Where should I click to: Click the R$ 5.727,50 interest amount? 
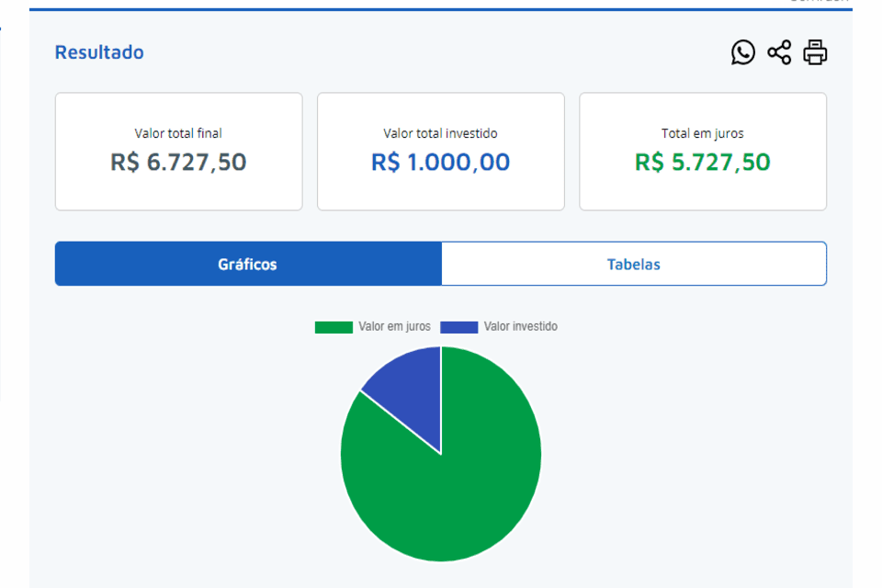click(x=702, y=163)
